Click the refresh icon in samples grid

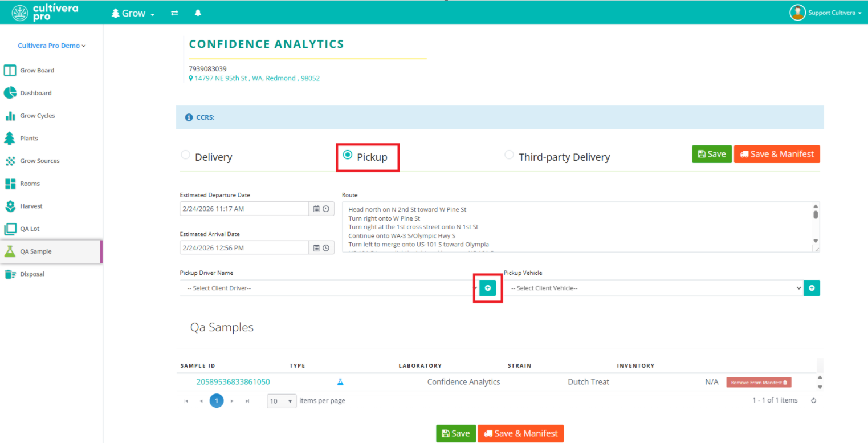click(813, 400)
